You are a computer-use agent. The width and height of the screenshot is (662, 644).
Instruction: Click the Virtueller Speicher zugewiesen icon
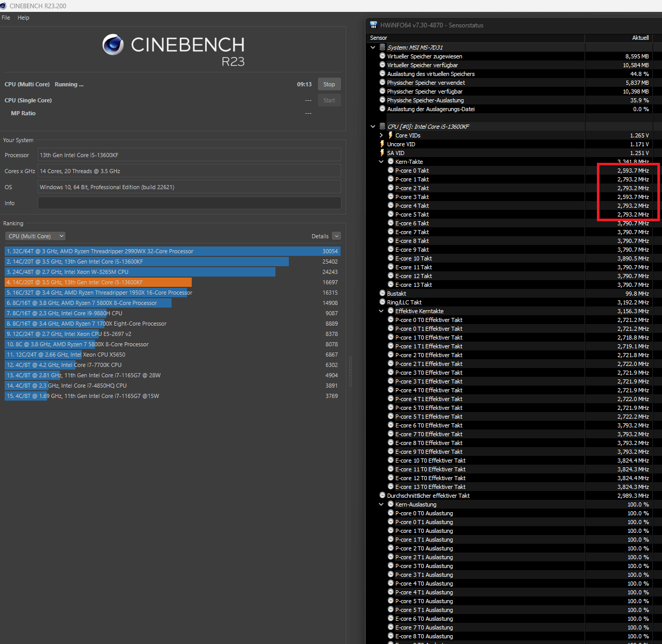pos(382,56)
